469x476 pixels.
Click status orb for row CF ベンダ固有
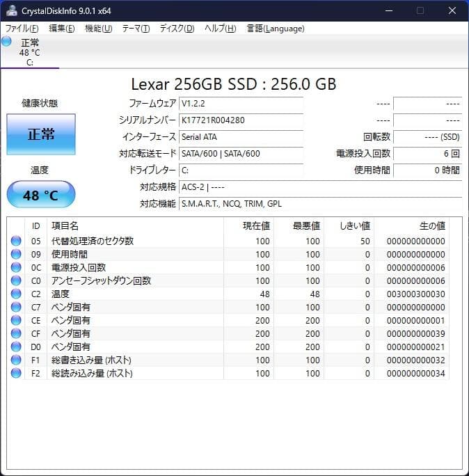point(16,333)
